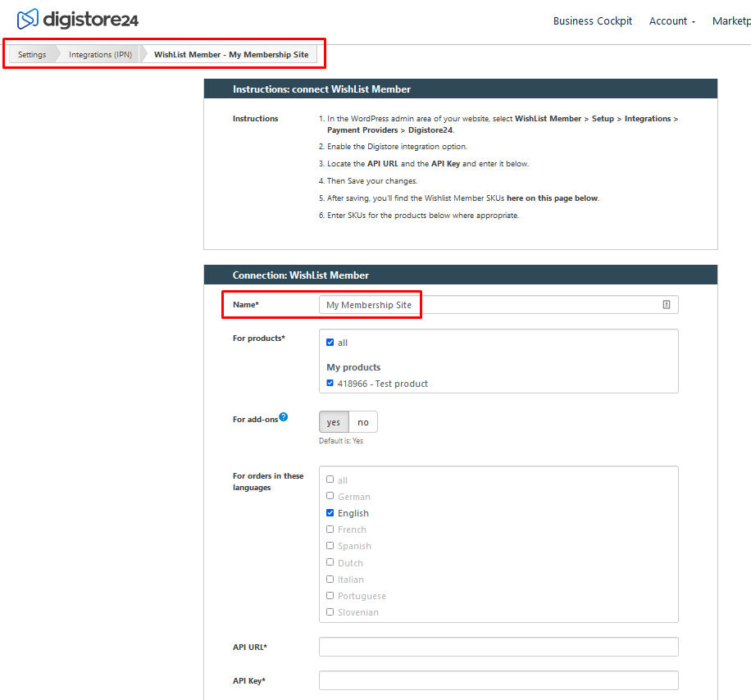
Task: Tick the Slovenian language checkbox
Action: [330, 612]
